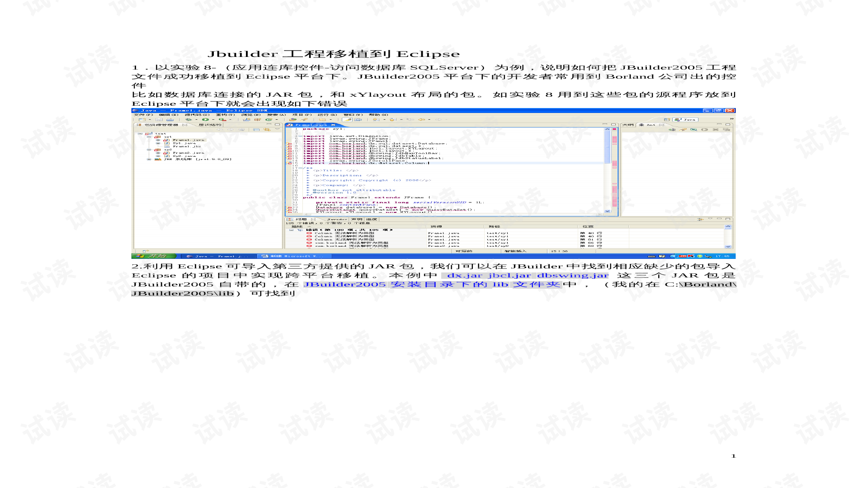Click red error indicator atop overview ruler

click(614, 129)
